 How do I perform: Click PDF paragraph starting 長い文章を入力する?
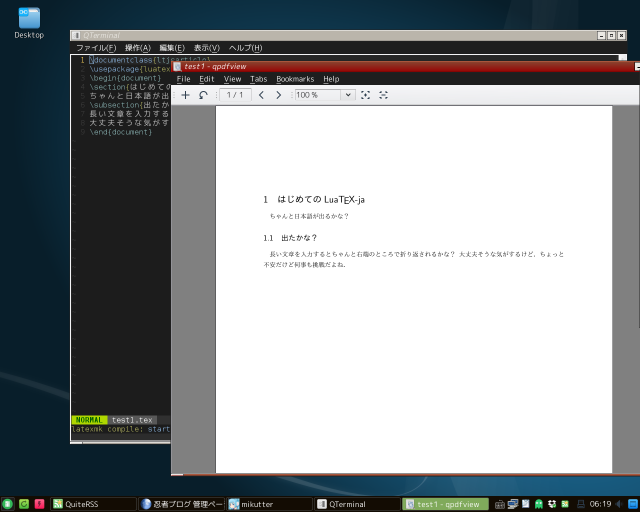(414, 259)
